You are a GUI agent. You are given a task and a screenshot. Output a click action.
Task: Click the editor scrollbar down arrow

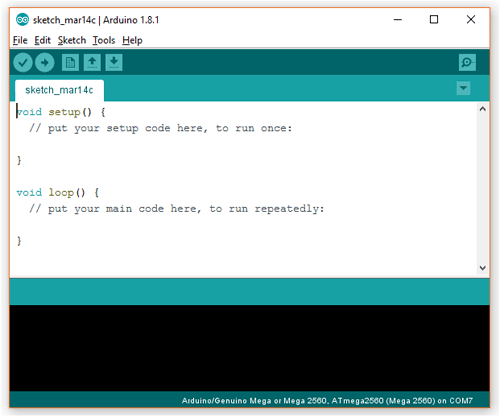point(482,268)
